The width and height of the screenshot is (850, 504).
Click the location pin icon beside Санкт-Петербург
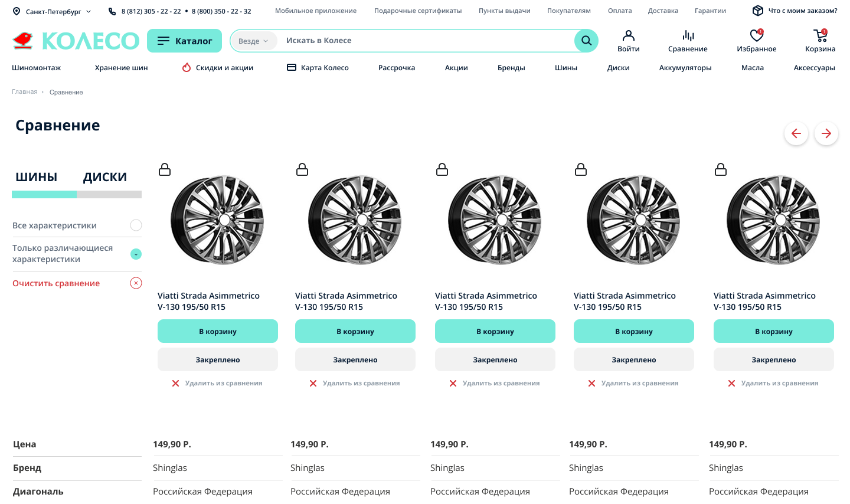17,11
